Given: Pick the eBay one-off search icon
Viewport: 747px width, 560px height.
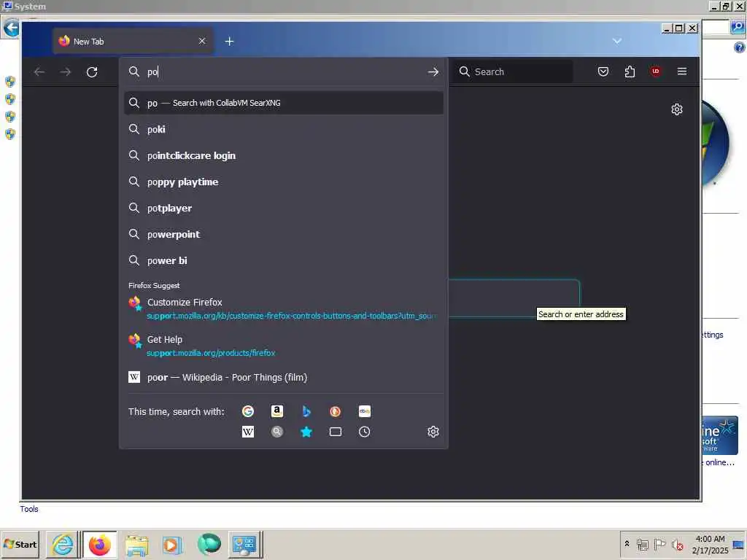Looking at the screenshot, I should pos(365,411).
